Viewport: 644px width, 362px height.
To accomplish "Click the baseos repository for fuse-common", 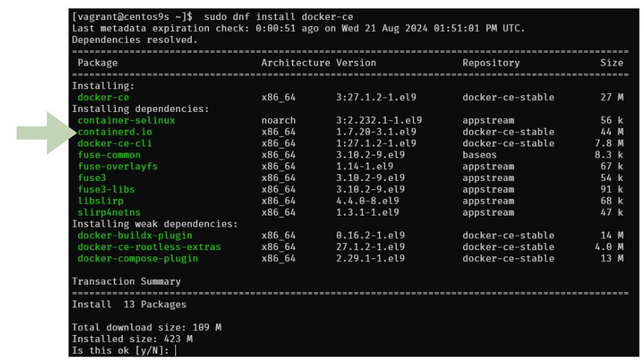I will [479, 155].
